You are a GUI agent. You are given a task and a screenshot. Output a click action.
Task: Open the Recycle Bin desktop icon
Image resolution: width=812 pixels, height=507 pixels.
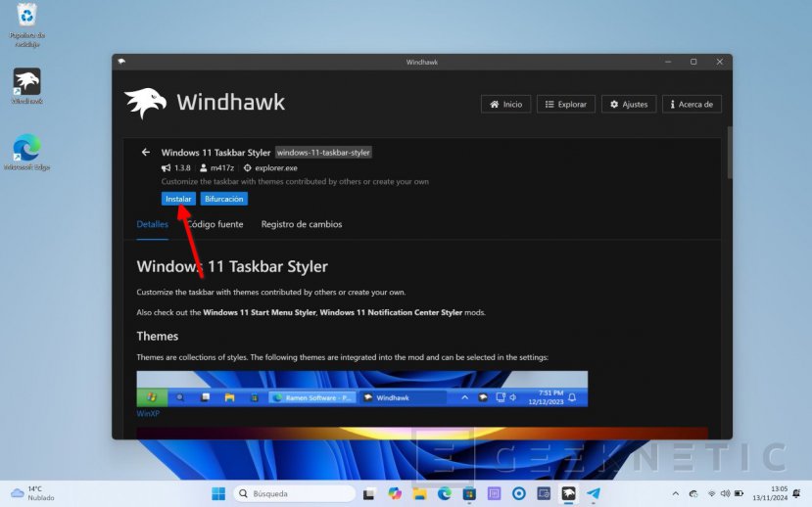click(26, 17)
